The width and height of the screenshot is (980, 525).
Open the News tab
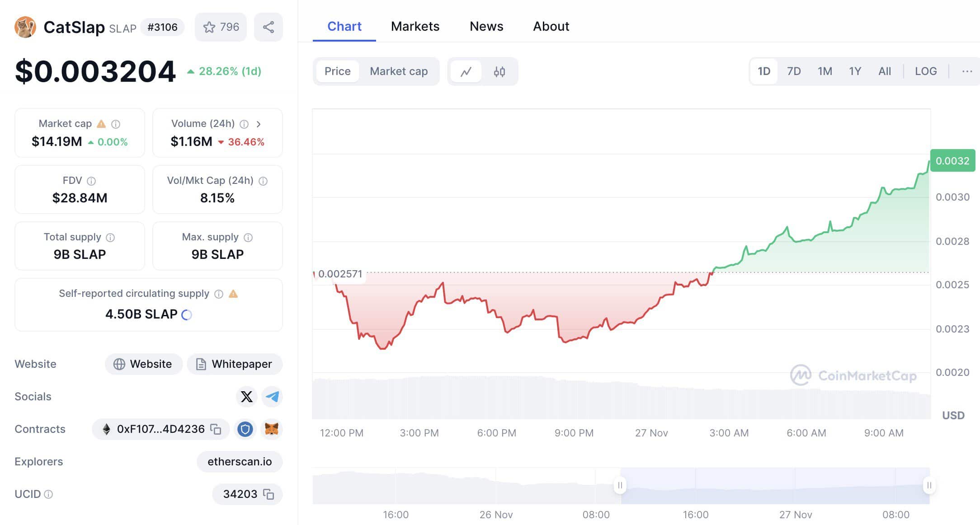[x=486, y=26]
